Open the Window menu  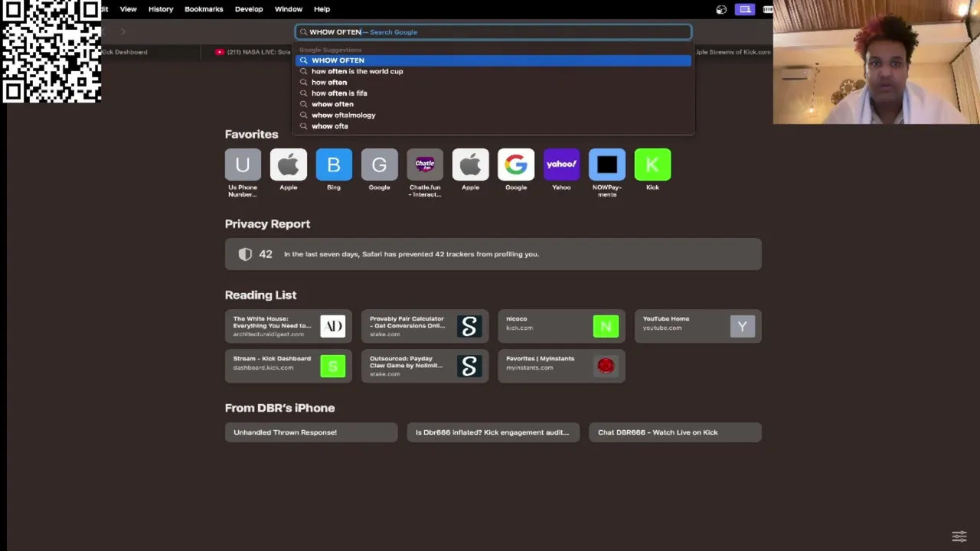pos(289,9)
